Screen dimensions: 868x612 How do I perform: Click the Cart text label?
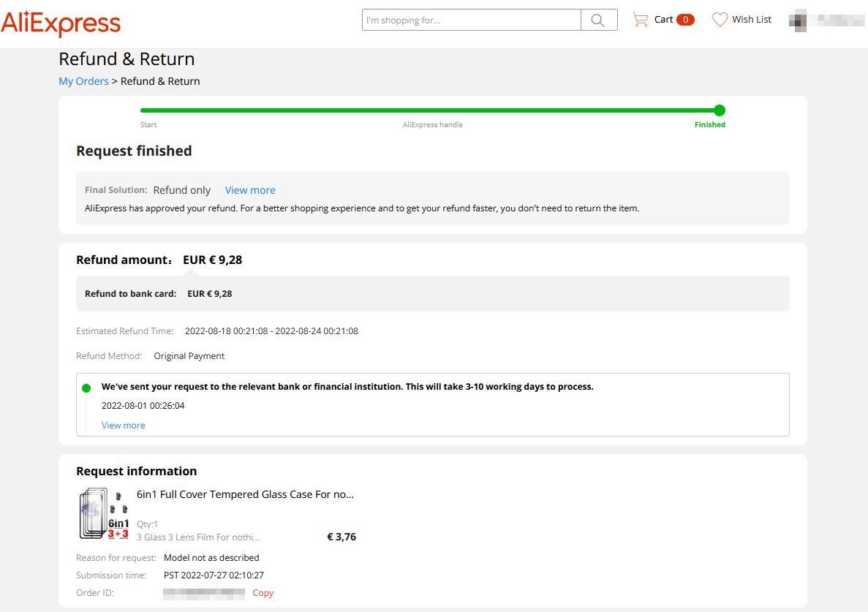663,20
